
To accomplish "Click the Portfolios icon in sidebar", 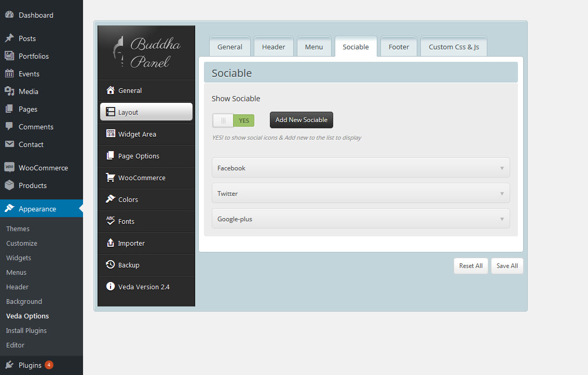I will [9, 56].
